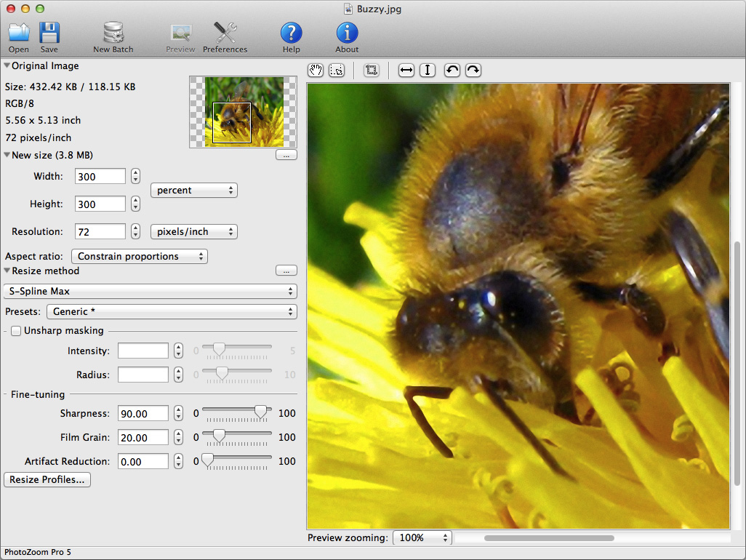
Task: Click the About info icon
Action: (x=347, y=33)
